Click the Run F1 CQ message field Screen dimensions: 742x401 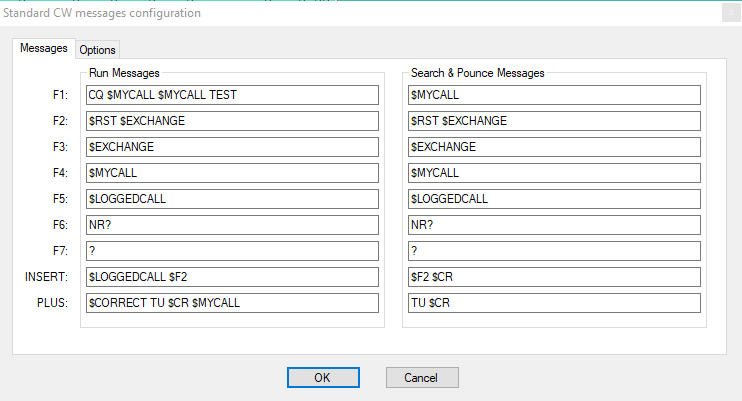click(x=233, y=95)
